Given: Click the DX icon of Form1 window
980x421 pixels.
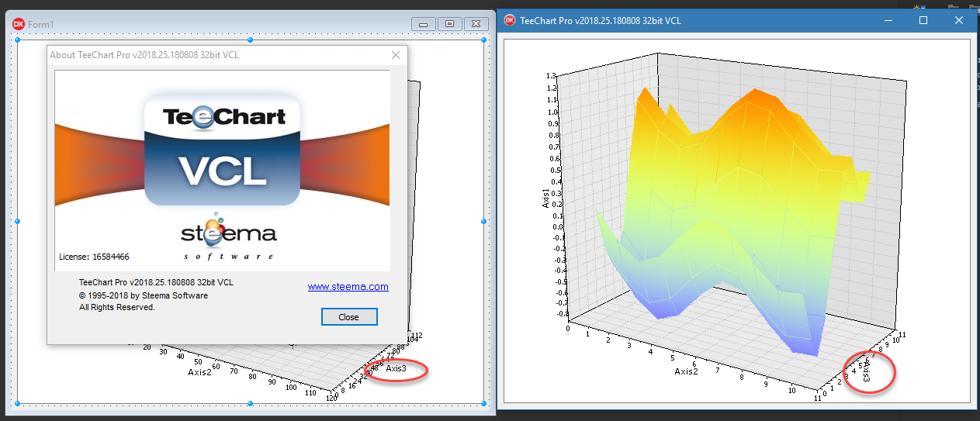Looking at the screenshot, I should (19, 24).
